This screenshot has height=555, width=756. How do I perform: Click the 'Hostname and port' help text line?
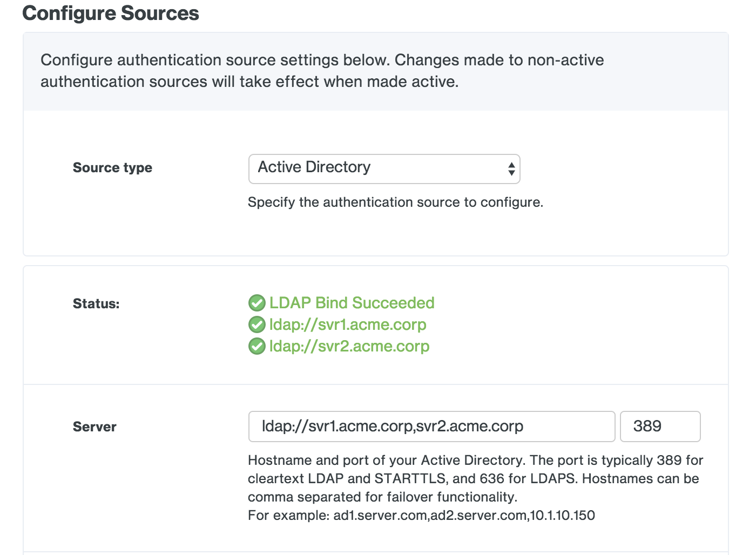click(x=475, y=461)
